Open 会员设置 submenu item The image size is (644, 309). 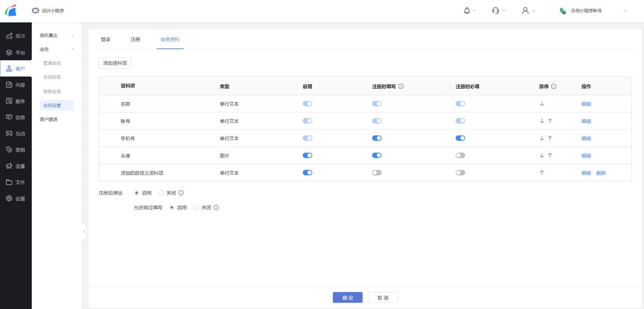pyautogui.click(x=57, y=105)
